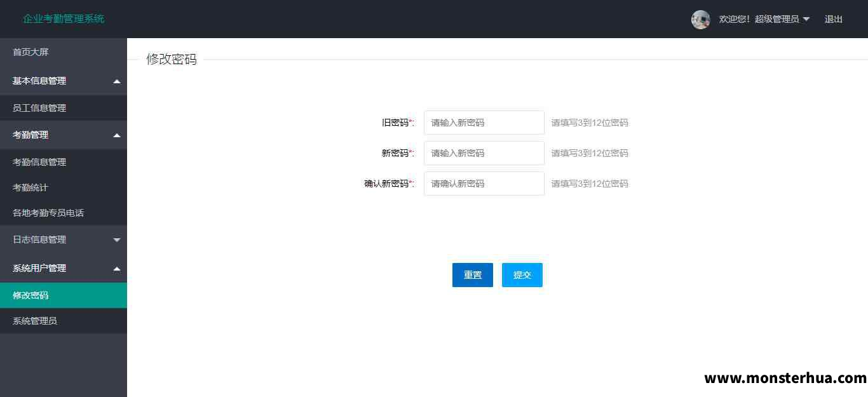Select the active 修改密码 sidebar item
The height and width of the screenshot is (397, 868).
tap(64, 295)
